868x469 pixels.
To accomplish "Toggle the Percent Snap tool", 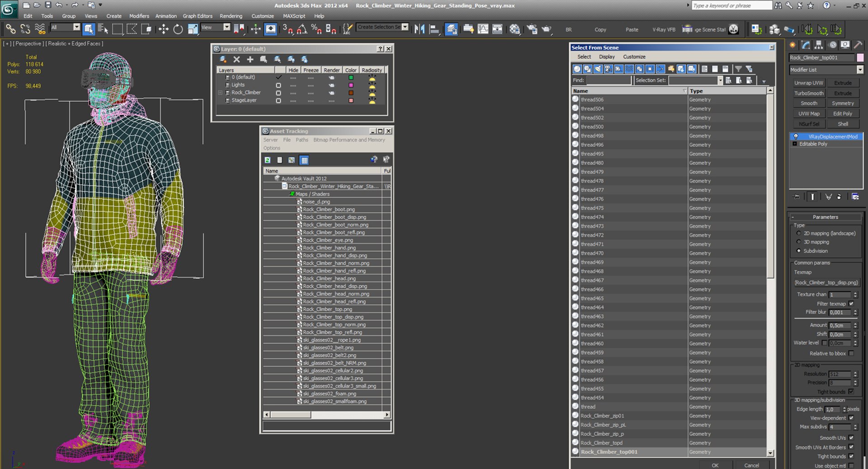I will pos(316,29).
